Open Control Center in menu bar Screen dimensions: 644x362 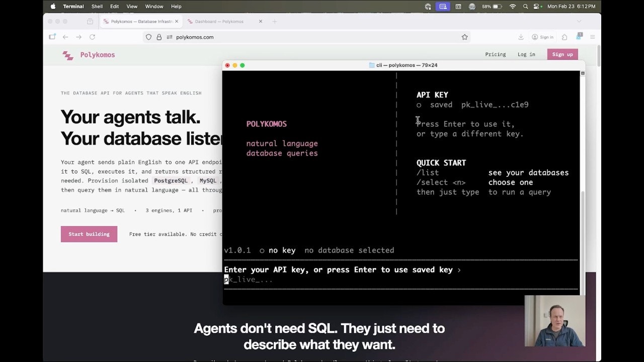(537, 7)
